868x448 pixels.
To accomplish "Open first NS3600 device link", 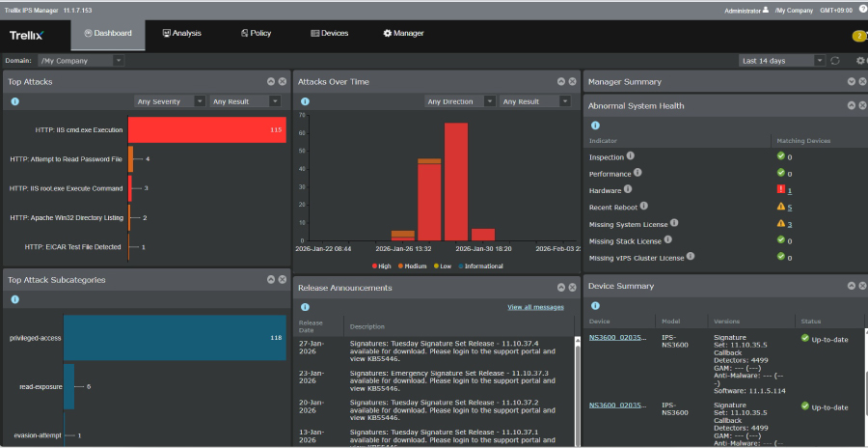I will (617, 337).
